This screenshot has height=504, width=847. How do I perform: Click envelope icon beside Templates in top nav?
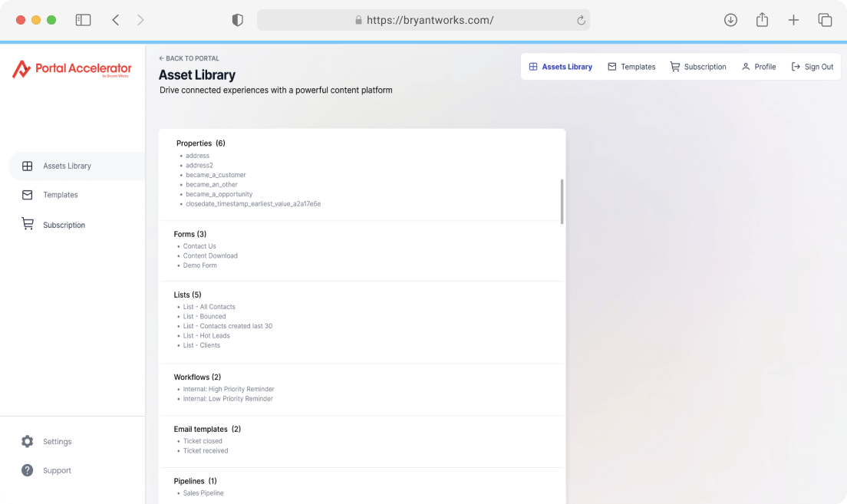612,67
